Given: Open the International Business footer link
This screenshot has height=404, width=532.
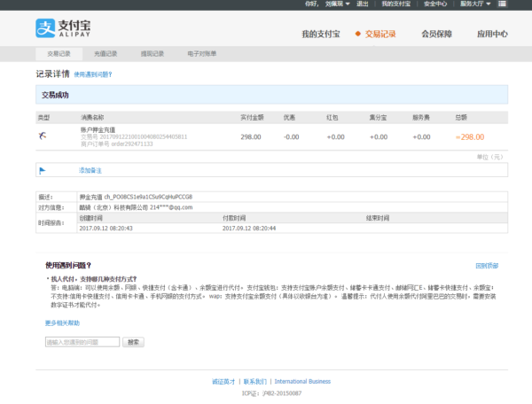Looking at the screenshot, I should point(302,382).
